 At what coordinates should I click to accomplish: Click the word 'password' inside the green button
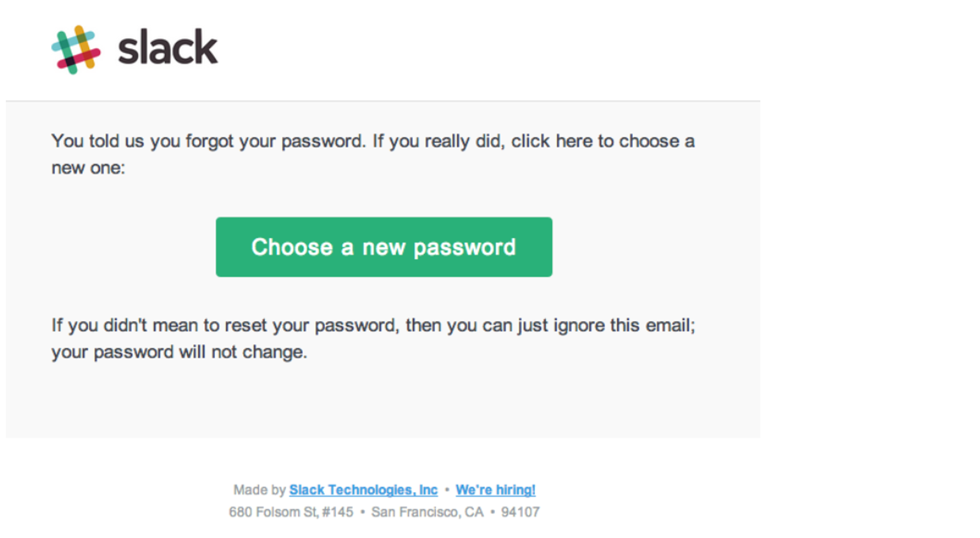[x=464, y=248]
